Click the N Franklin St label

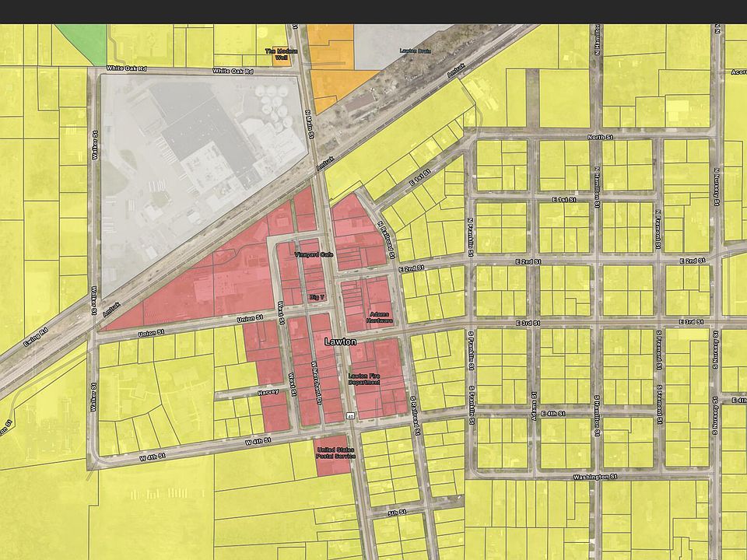coord(470,236)
